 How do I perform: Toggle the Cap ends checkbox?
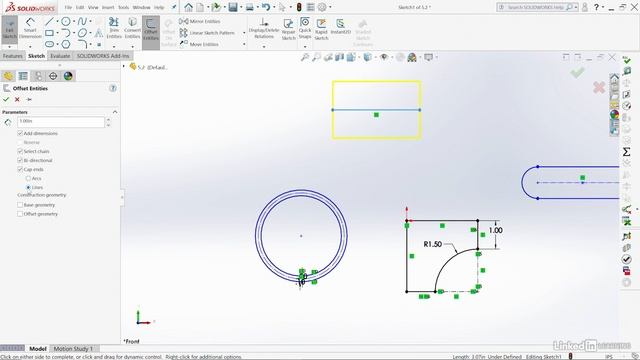pos(20,169)
